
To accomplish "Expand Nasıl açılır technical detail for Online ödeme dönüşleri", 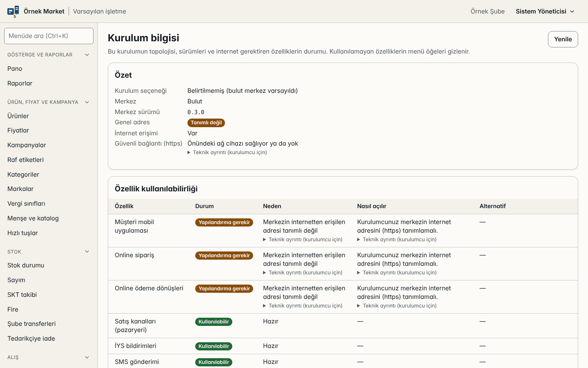I will tap(397, 306).
